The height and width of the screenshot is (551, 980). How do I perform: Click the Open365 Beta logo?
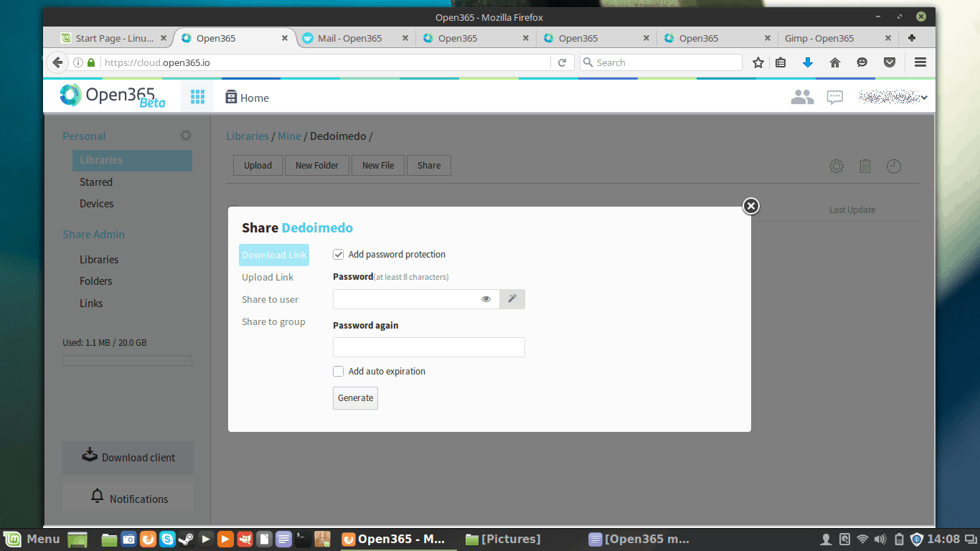tap(112, 96)
